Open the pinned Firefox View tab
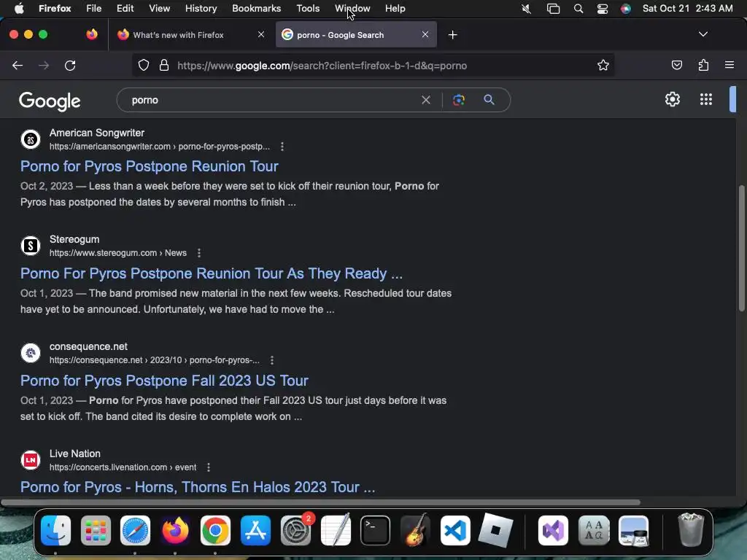Image resolution: width=747 pixels, height=560 pixels. [x=92, y=34]
